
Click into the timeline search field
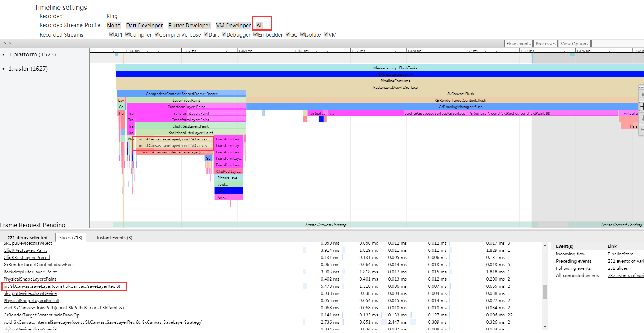pos(617,43)
